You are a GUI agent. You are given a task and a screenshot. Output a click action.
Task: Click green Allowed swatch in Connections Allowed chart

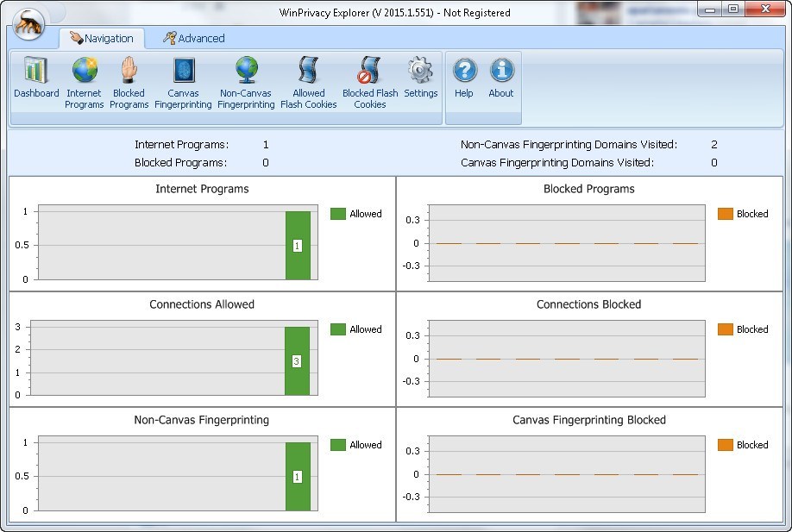pyautogui.click(x=338, y=329)
